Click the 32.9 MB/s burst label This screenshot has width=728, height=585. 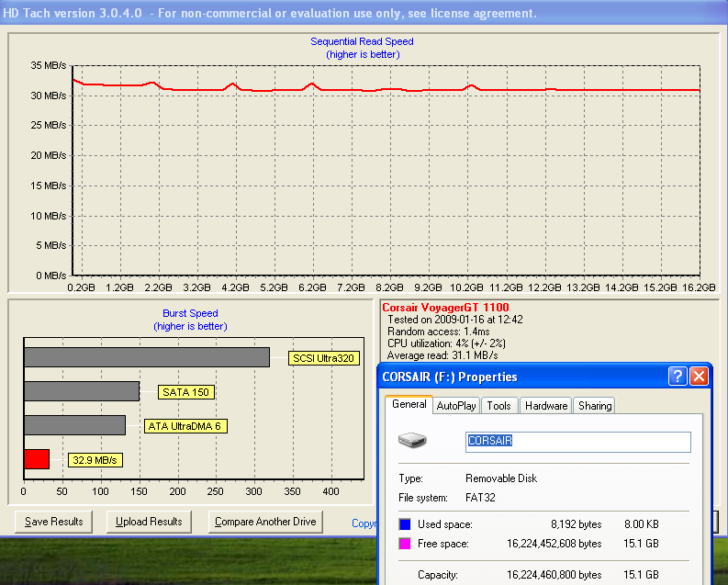[x=95, y=460]
